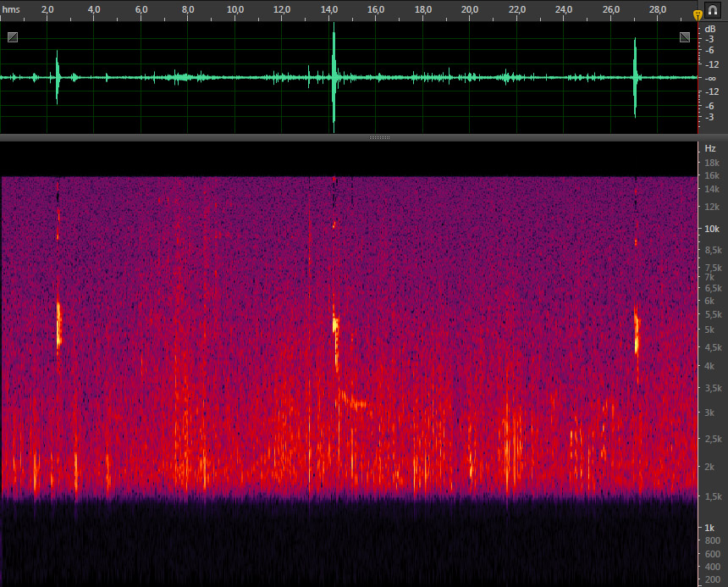Viewport: 728px width, 587px height.
Task: Click the 800 Hz scale label
Action: pyautogui.click(x=712, y=540)
